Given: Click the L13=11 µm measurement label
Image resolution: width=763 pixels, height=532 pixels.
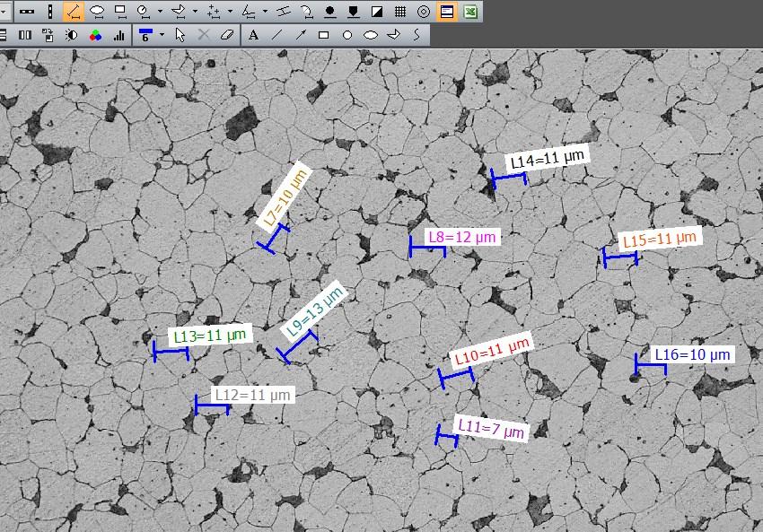Looking at the screenshot, I should point(210,336).
